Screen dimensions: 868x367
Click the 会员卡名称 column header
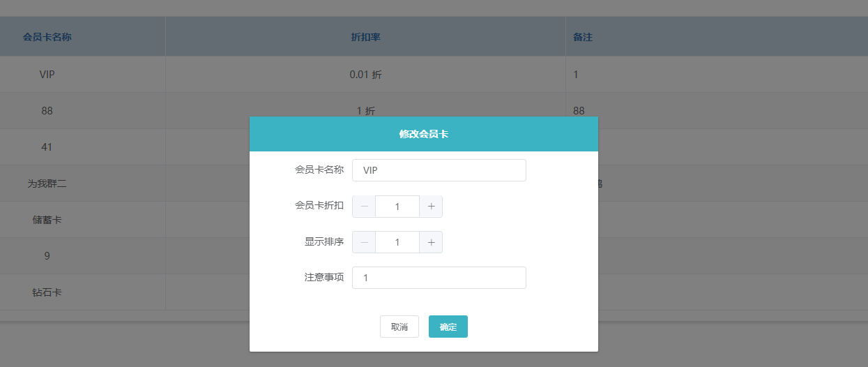click(x=47, y=37)
